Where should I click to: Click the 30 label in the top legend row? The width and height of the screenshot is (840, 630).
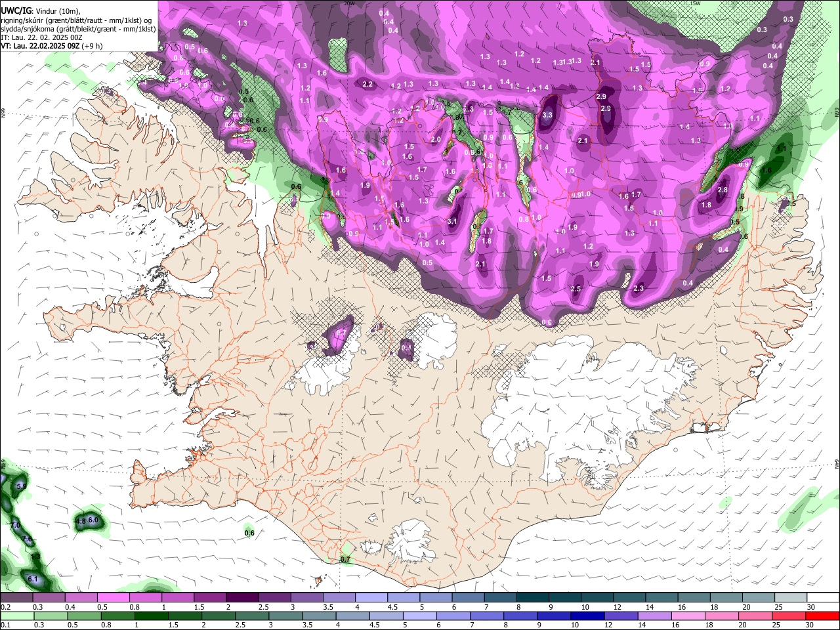[810, 607]
